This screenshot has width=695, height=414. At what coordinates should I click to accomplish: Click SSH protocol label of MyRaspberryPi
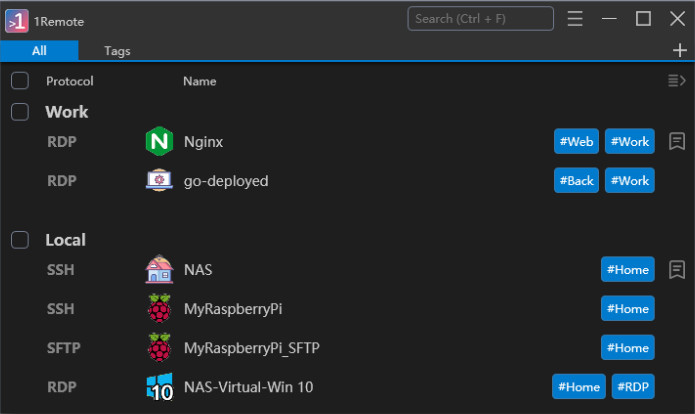[60, 309]
